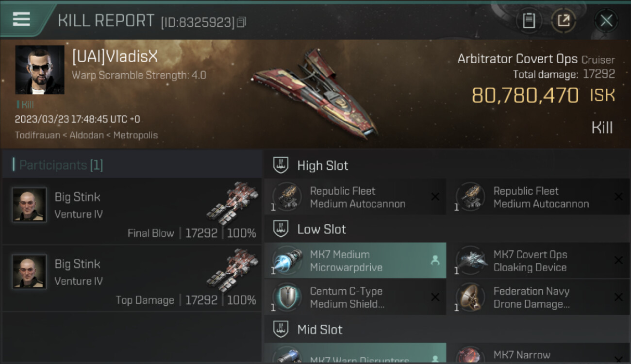631x364 pixels.
Task: Open the hamburger menu beside KILL REPORT
Action: (21, 19)
